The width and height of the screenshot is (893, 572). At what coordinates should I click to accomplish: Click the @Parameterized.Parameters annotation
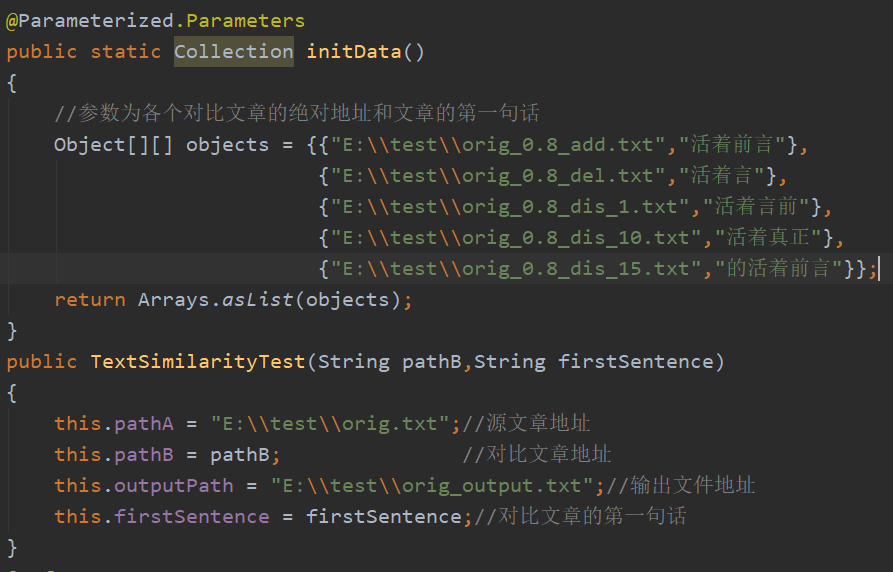[155, 20]
